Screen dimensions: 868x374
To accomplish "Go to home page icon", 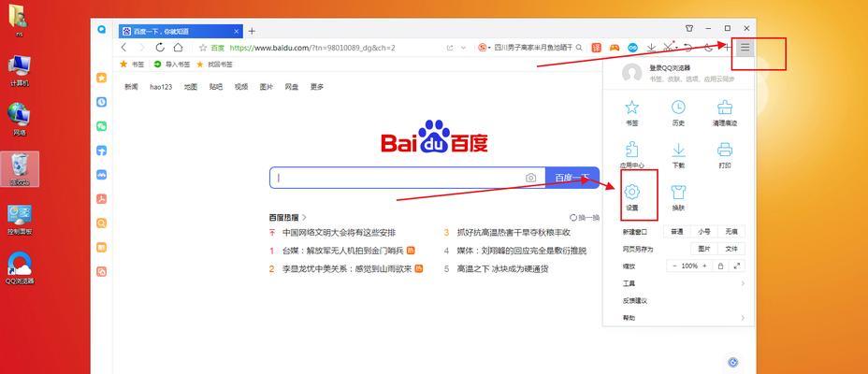I will click(178, 48).
